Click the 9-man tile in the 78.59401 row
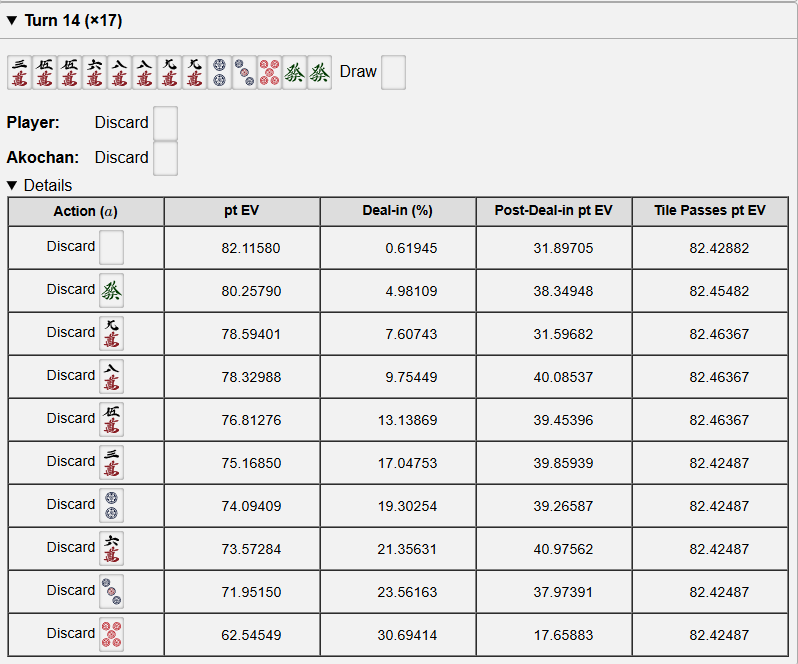Screen dimensions: 798x664 coord(111,334)
